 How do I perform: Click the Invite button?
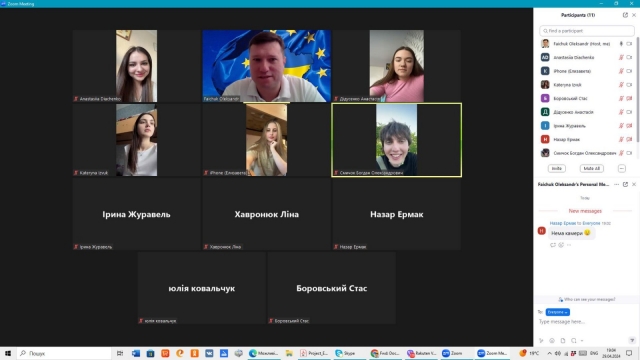click(556, 169)
